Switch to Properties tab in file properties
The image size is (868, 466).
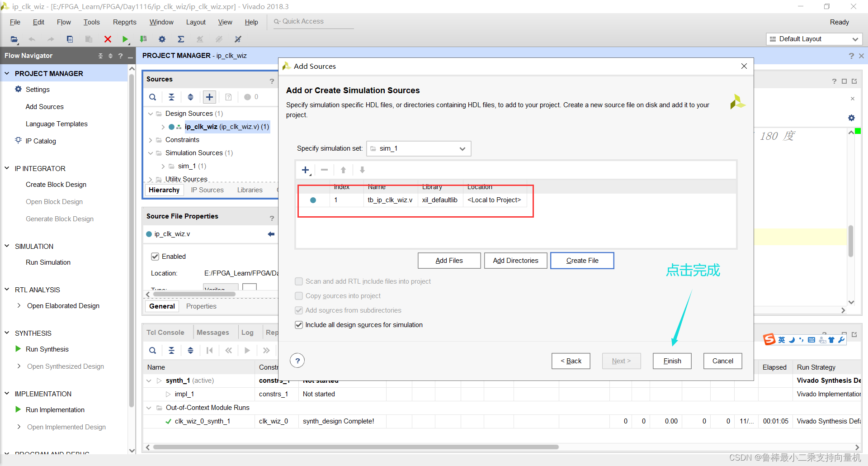click(201, 306)
